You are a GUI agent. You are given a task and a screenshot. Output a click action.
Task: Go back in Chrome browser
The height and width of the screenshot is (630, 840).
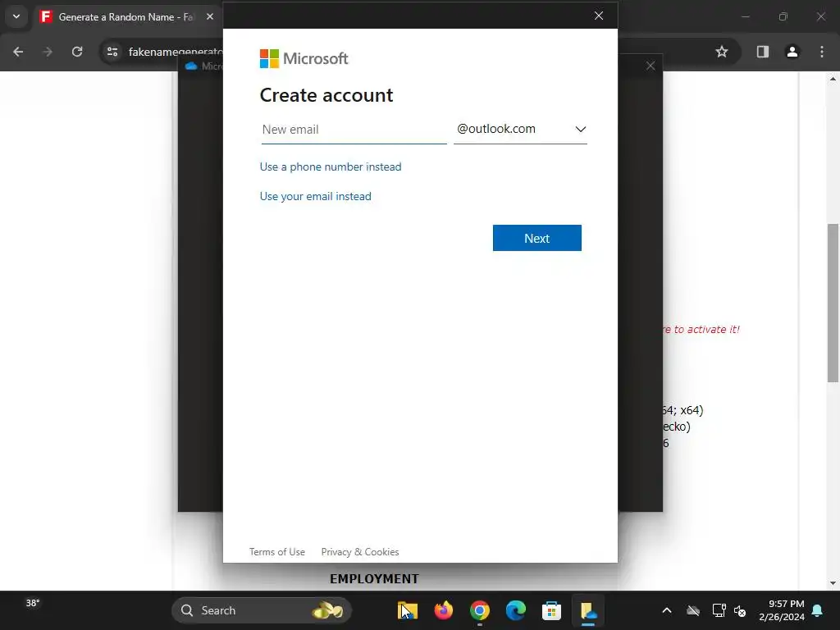tap(18, 52)
